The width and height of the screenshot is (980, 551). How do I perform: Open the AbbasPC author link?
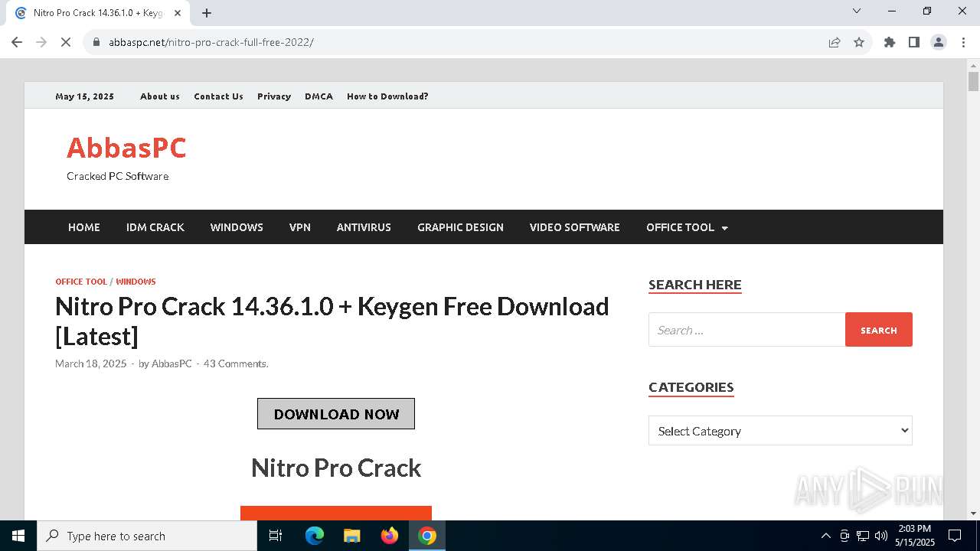[x=171, y=364]
